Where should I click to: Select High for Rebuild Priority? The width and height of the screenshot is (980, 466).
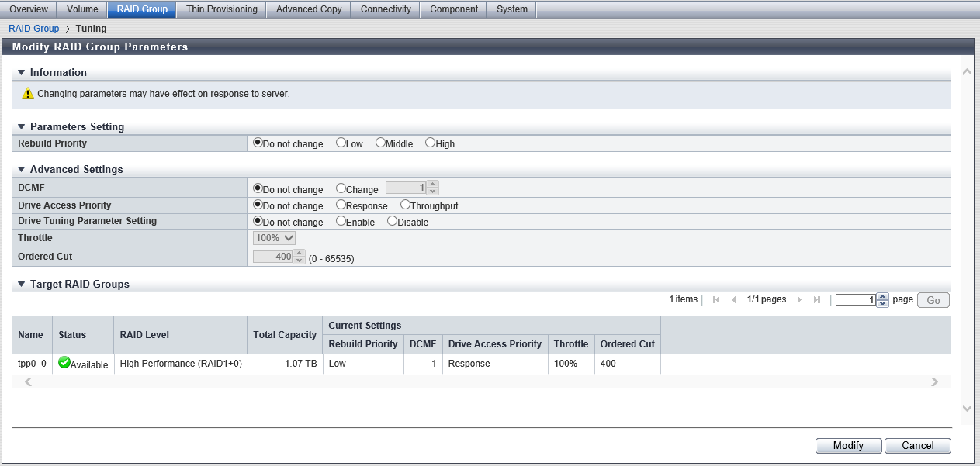pos(431,143)
